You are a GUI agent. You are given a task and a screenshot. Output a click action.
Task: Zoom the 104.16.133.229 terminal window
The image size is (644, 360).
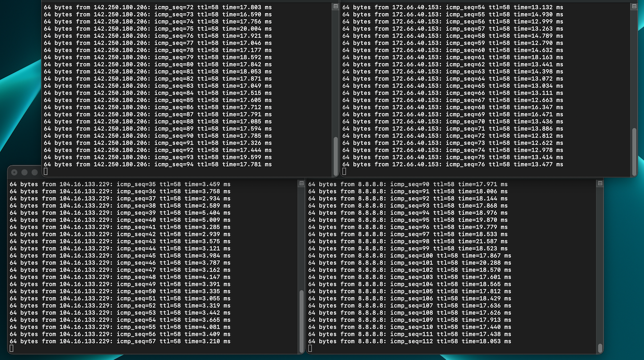(35, 172)
